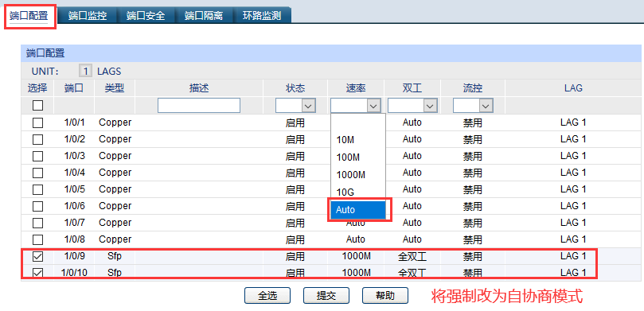
Task: Select UNIT 1 button
Action: [x=85, y=71]
